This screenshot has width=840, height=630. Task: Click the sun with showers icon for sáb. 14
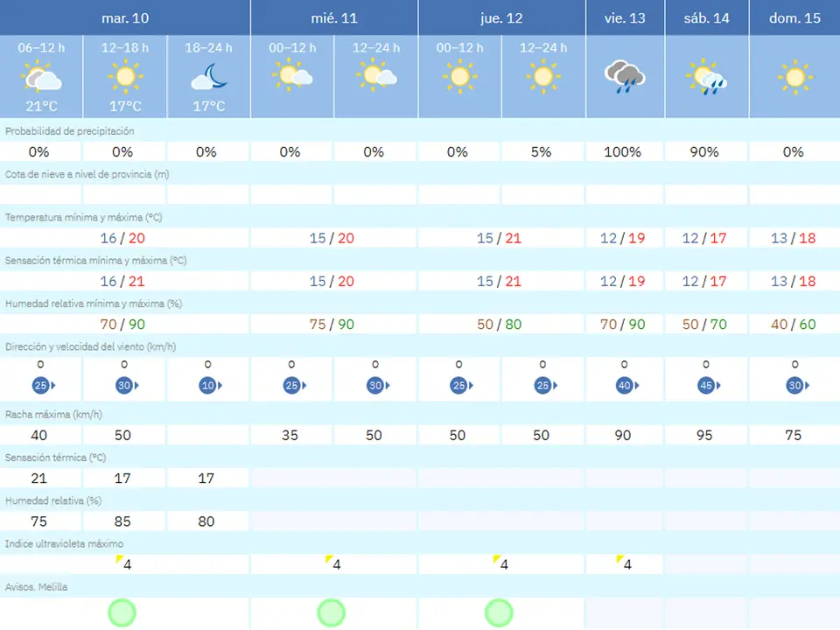(x=706, y=77)
